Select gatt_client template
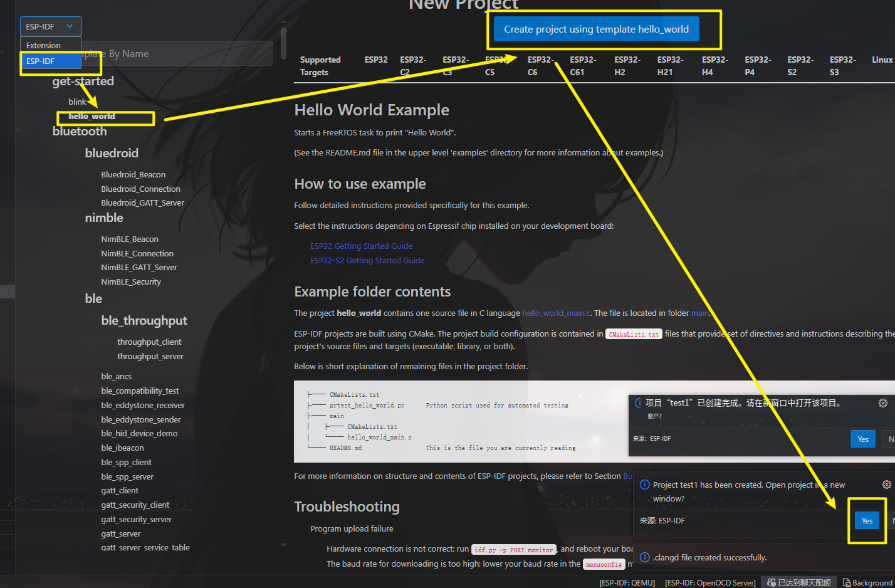895x588 pixels. pyautogui.click(x=120, y=490)
